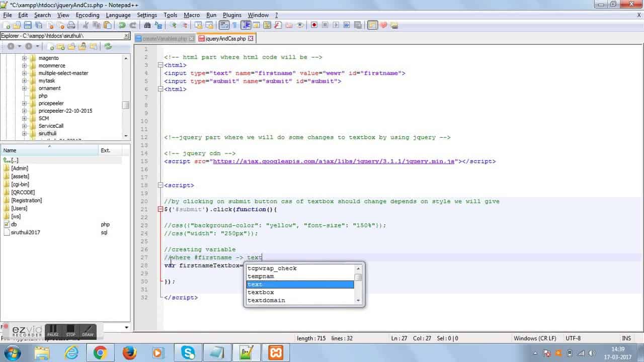Switch to the createVariables.php tab

click(165, 38)
